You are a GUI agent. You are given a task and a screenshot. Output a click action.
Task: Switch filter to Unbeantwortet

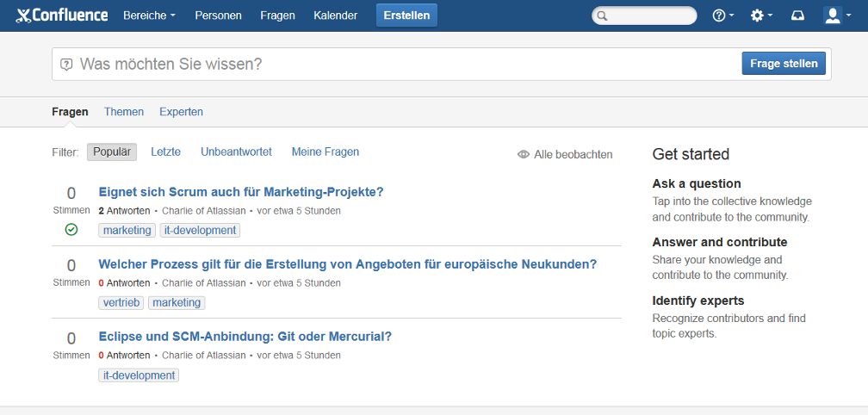point(236,152)
